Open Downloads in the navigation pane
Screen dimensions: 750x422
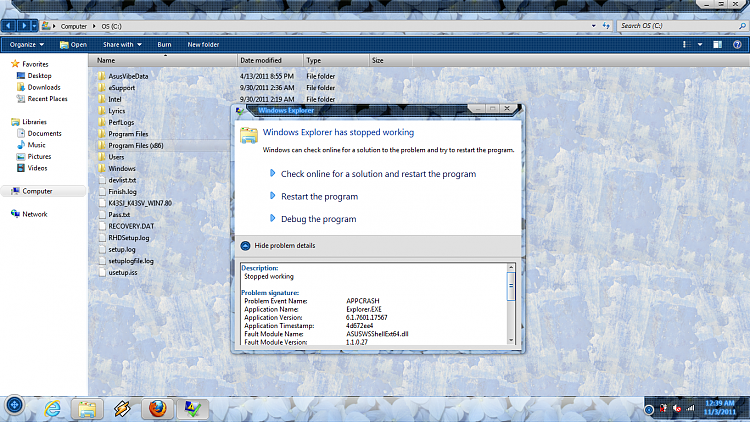(x=38, y=87)
